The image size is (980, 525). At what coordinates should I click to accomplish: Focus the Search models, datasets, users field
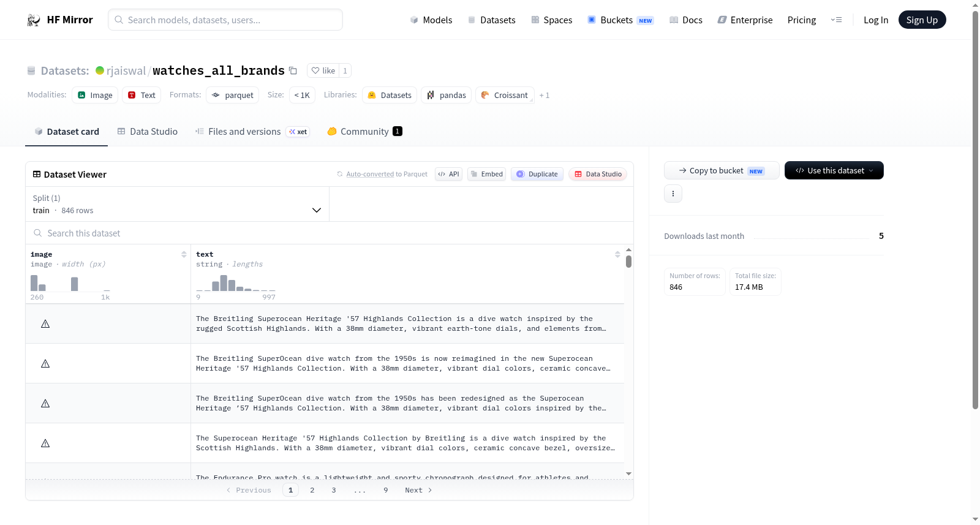click(x=225, y=20)
